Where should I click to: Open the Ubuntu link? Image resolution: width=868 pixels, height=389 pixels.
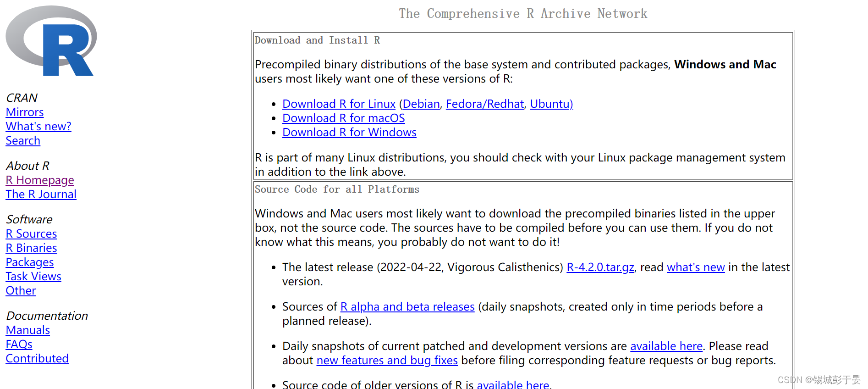coord(551,104)
